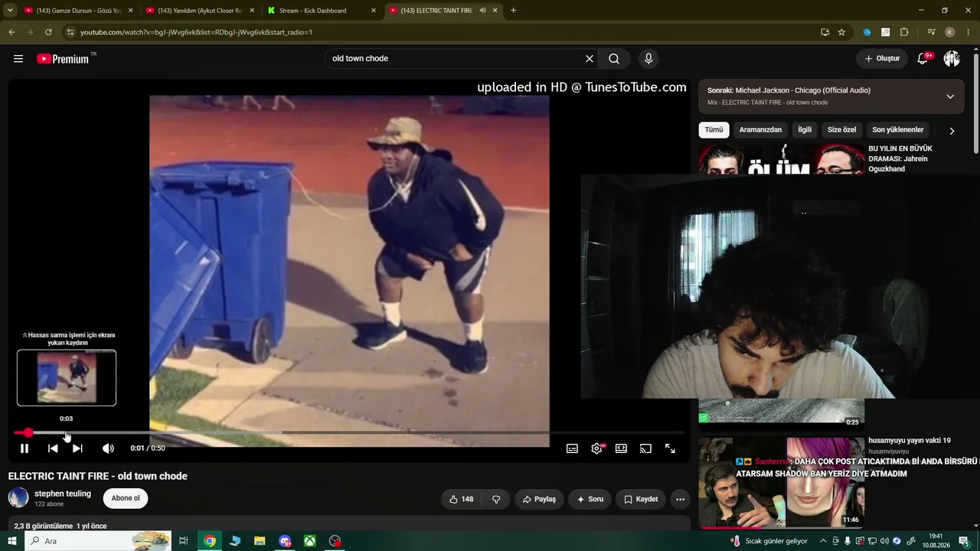Pause the video
The image size is (980, 551).
(24, 448)
